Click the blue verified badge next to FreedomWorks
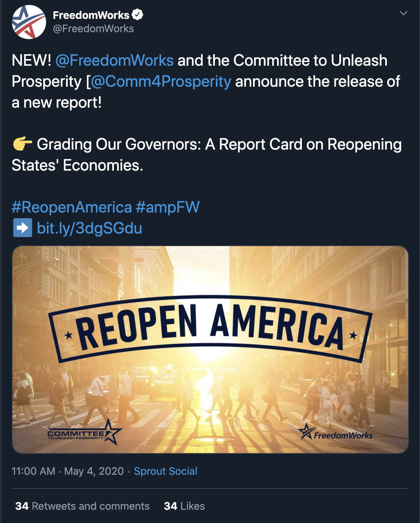 [x=137, y=15]
